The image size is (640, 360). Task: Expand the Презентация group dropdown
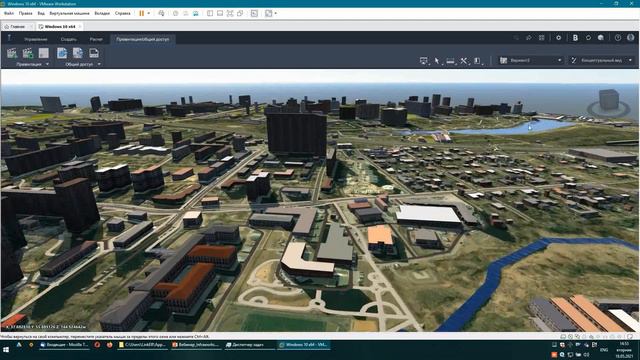[47, 64]
